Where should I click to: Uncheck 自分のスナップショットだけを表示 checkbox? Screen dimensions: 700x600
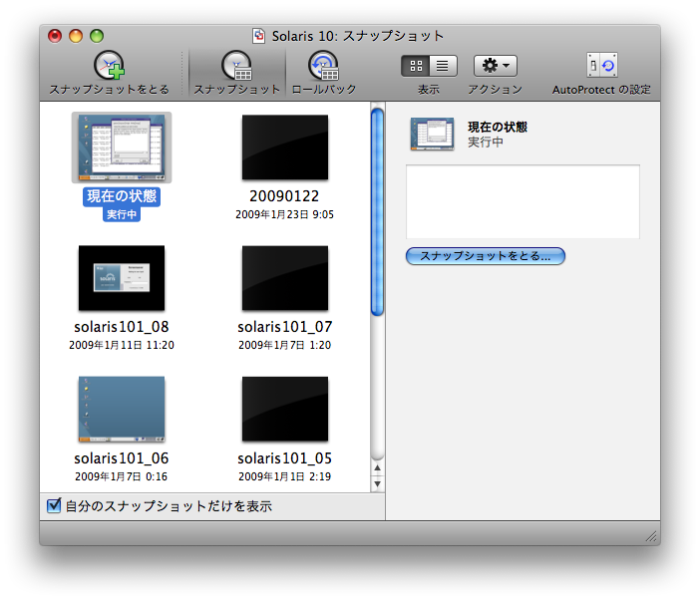click(54, 505)
